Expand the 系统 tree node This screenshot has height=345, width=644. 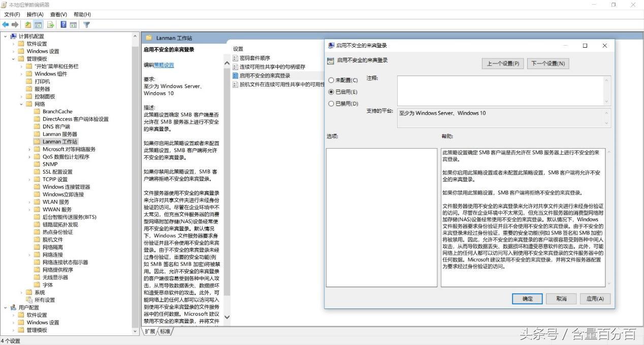(x=21, y=292)
